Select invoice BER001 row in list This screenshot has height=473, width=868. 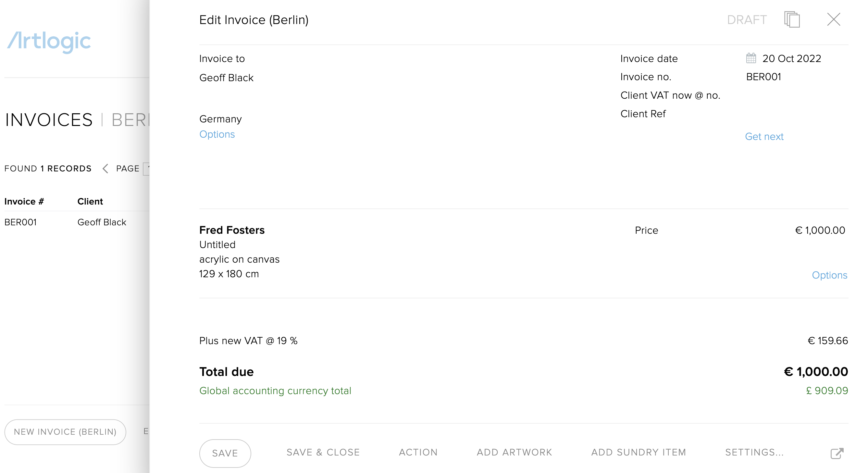click(x=77, y=222)
